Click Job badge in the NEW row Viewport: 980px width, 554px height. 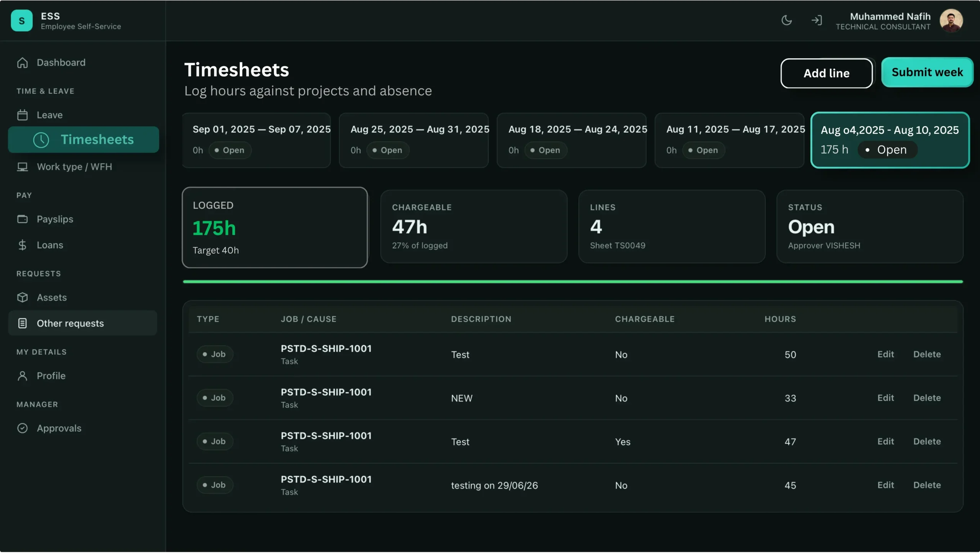[x=215, y=398]
